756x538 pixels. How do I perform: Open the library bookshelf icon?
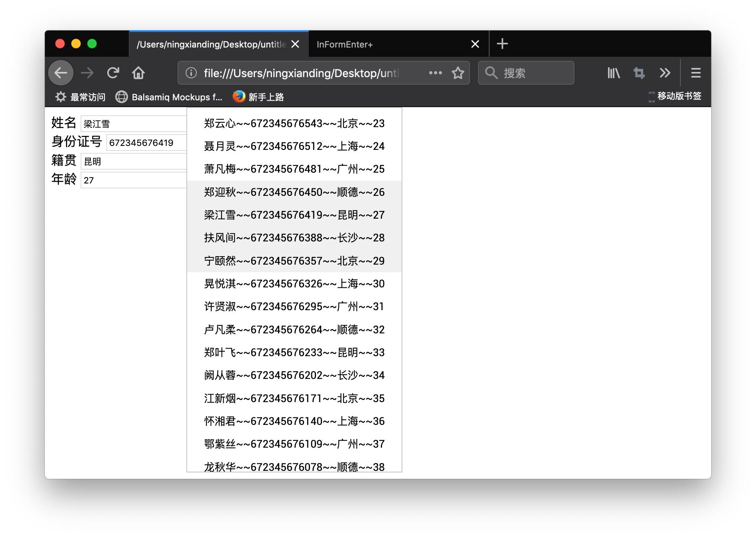coord(613,73)
